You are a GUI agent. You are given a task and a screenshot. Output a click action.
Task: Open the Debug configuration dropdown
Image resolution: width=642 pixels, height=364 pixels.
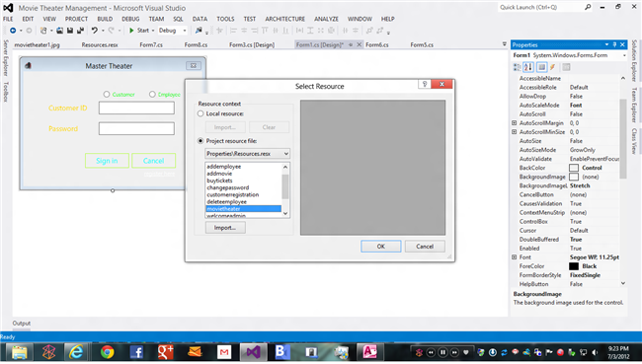coord(185,31)
